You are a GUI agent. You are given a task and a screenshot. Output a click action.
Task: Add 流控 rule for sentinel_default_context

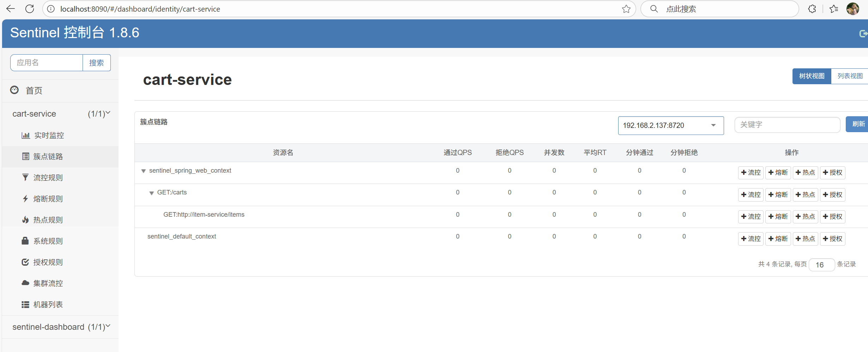point(751,239)
